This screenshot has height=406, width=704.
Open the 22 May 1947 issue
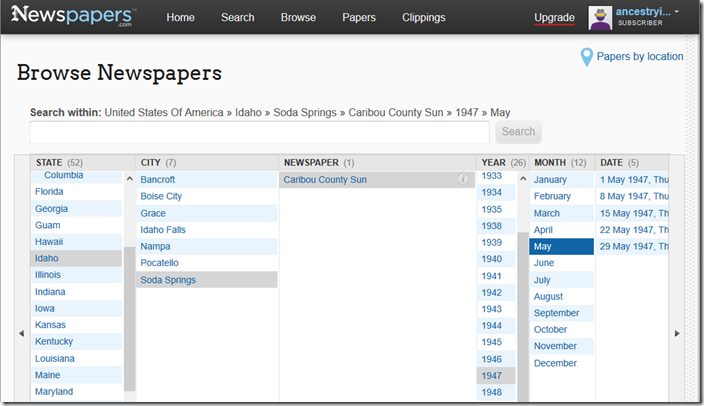pyautogui.click(x=633, y=230)
